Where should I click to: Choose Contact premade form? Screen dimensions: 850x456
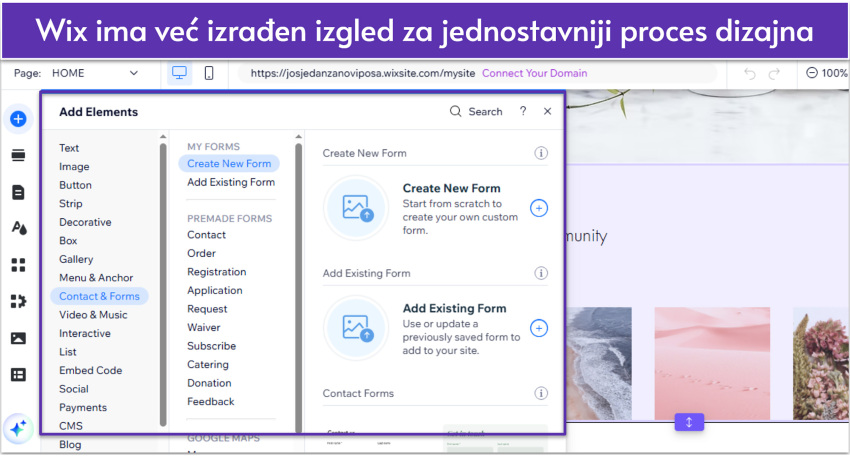[x=206, y=235]
